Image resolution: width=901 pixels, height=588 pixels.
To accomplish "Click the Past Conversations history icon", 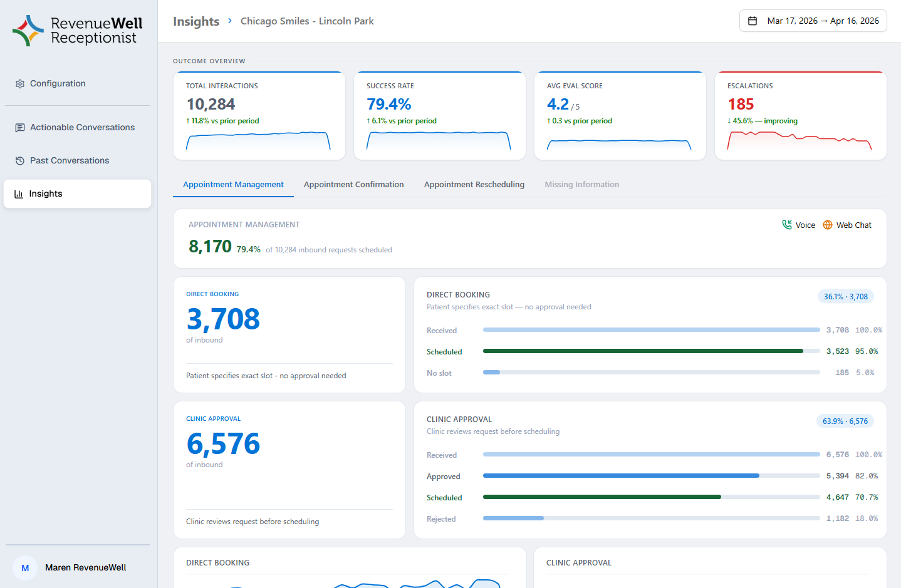I will click(20, 161).
